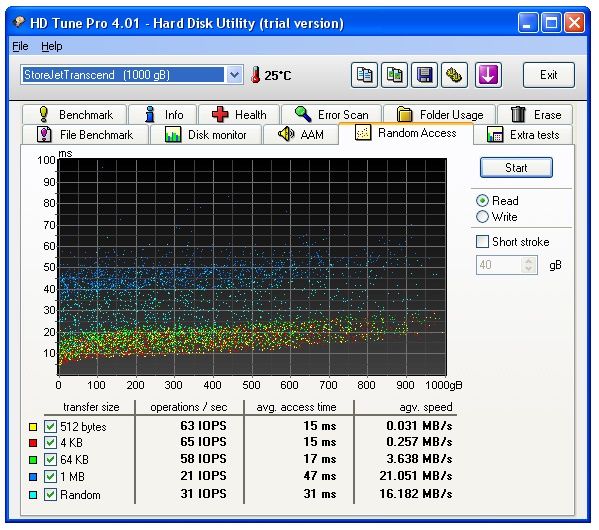Image resolution: width=599 pixels, height=530 pixels.
Task: Click the copy screenshot to clipboard icon
Action: (x=394, y=75)
